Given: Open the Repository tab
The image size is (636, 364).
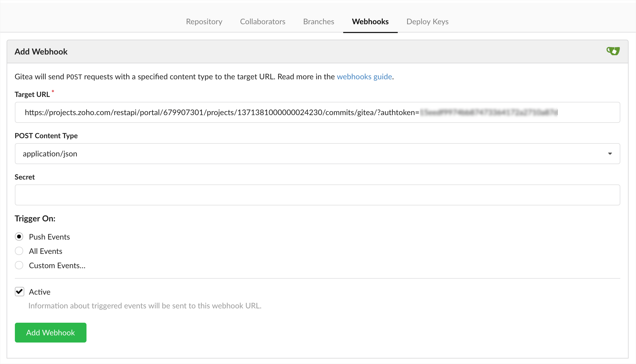Looking at the screenshot, I should pos(204,21).
